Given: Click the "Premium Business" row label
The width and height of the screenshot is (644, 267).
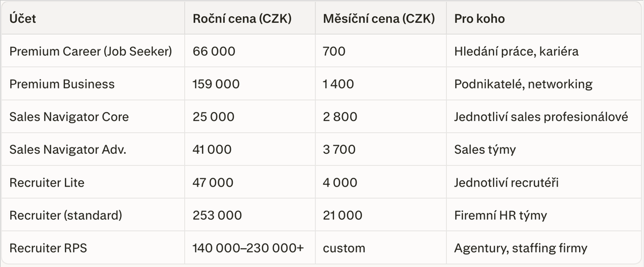Looking at the screenshot, I should 62,84.
